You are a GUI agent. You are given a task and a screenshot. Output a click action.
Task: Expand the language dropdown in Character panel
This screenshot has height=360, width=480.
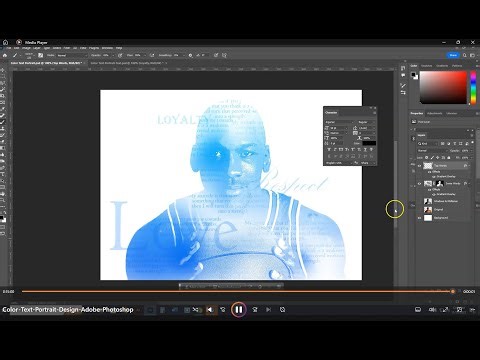click(x=339, y=163)
